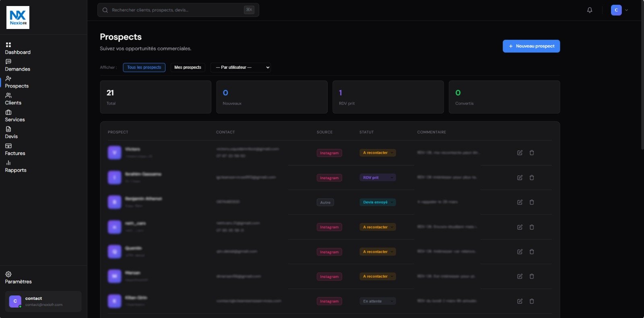This screenshot has height=318, width=644.
Task: Open the Factures sidebar entry
Action: tap(15, 150)
